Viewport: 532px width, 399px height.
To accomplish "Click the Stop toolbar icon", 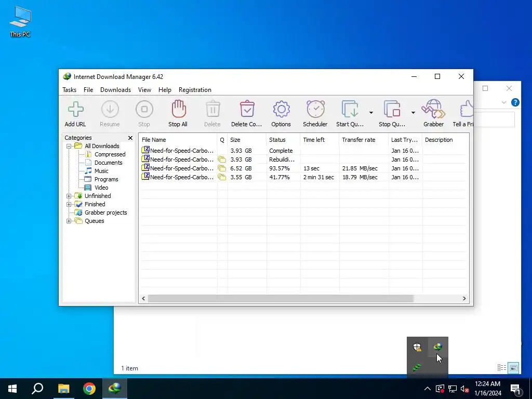I will click(144, 109).
